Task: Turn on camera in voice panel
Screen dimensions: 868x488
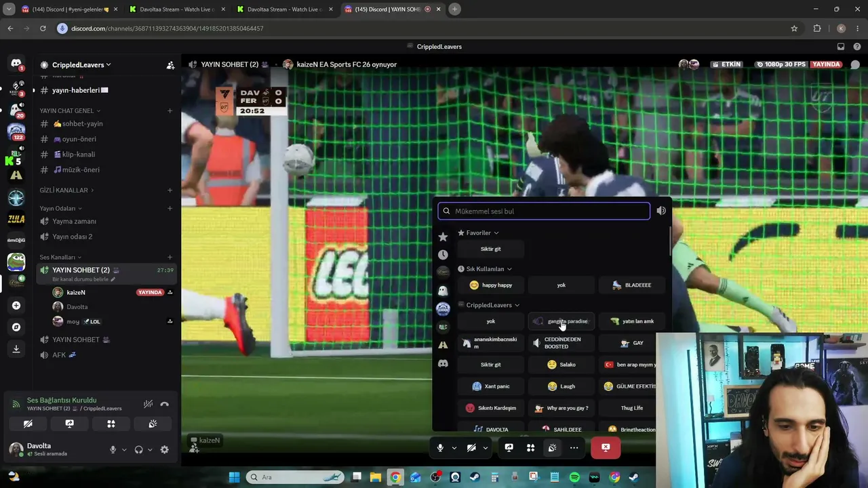Action: point(28,424)
